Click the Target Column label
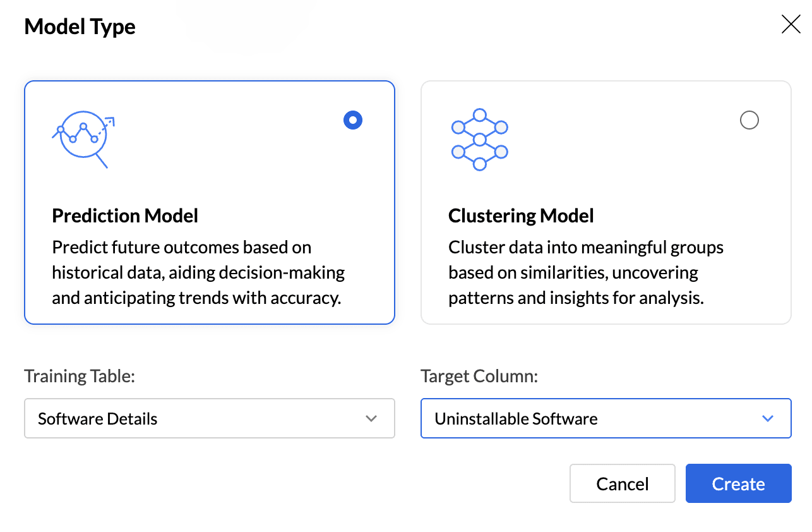This screenshot has width=812, height=532. click(479, 376)
